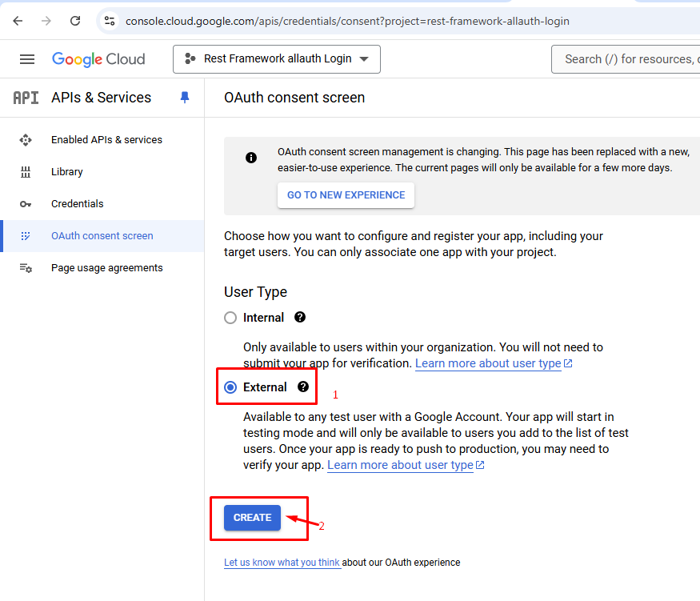This screenshot has width=700, height=601.
Task: Click the Let us know what you think link
Action: [282, 563]
